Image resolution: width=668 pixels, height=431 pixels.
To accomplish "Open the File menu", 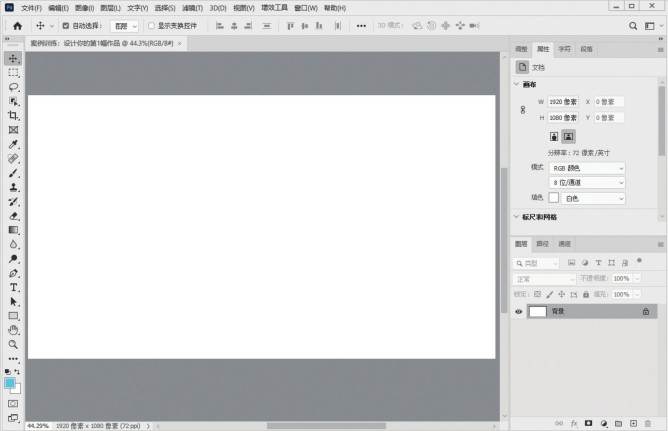I will [x=31, y=8].
